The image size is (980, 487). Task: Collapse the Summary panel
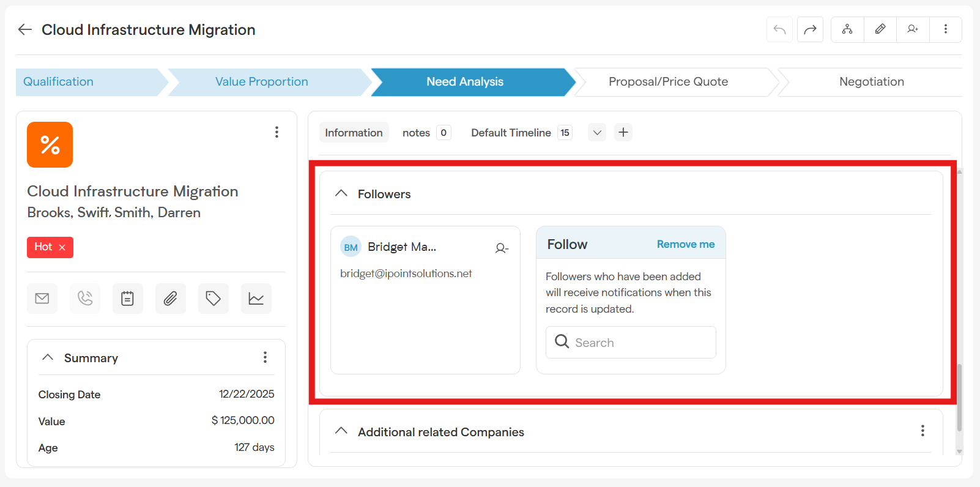point(48,357)
